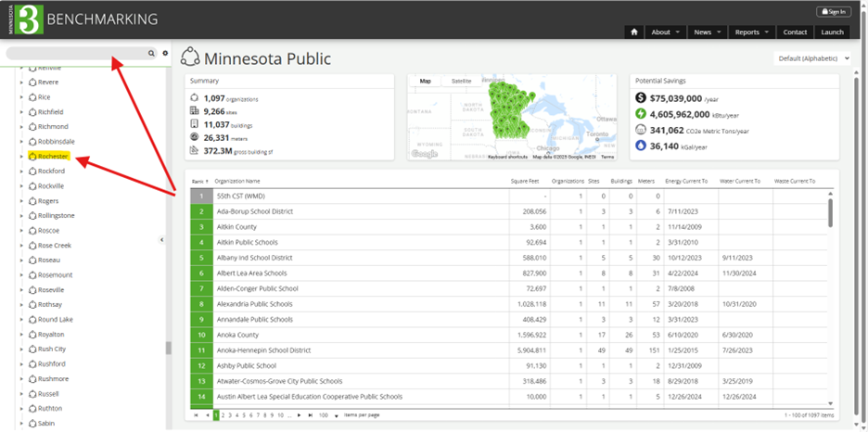Switch map to Map view
This screenshot has width=868, height=432.
point(426,82)
